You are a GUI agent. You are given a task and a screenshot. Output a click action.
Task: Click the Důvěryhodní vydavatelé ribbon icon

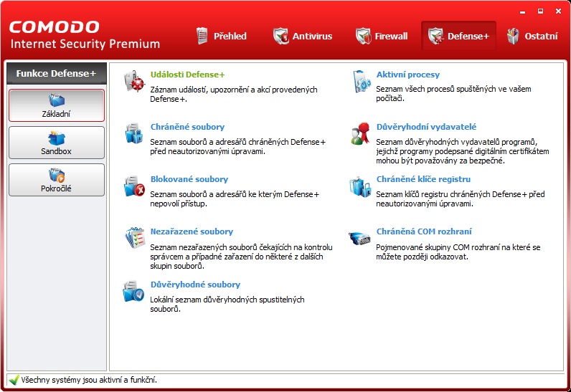[361, 133]
